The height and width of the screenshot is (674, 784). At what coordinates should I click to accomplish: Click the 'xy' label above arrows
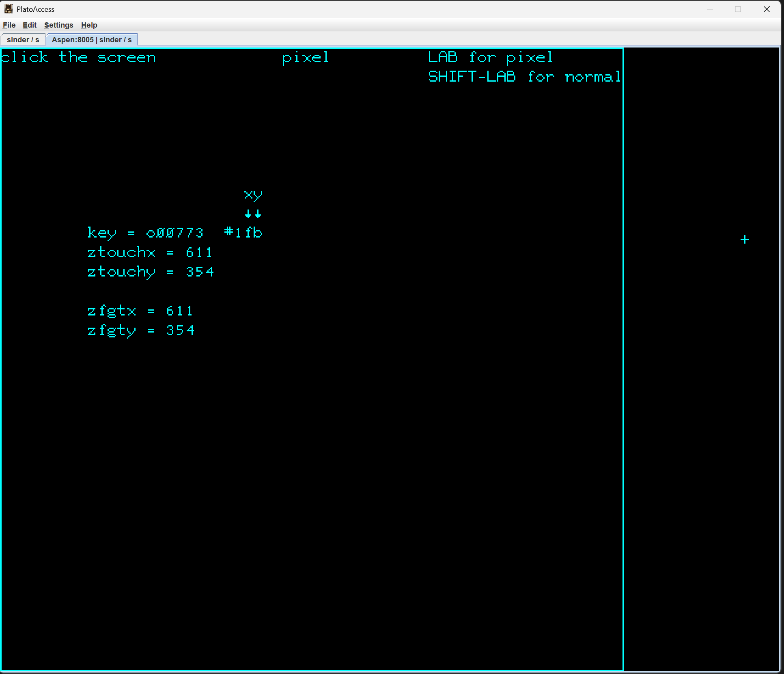253,195
